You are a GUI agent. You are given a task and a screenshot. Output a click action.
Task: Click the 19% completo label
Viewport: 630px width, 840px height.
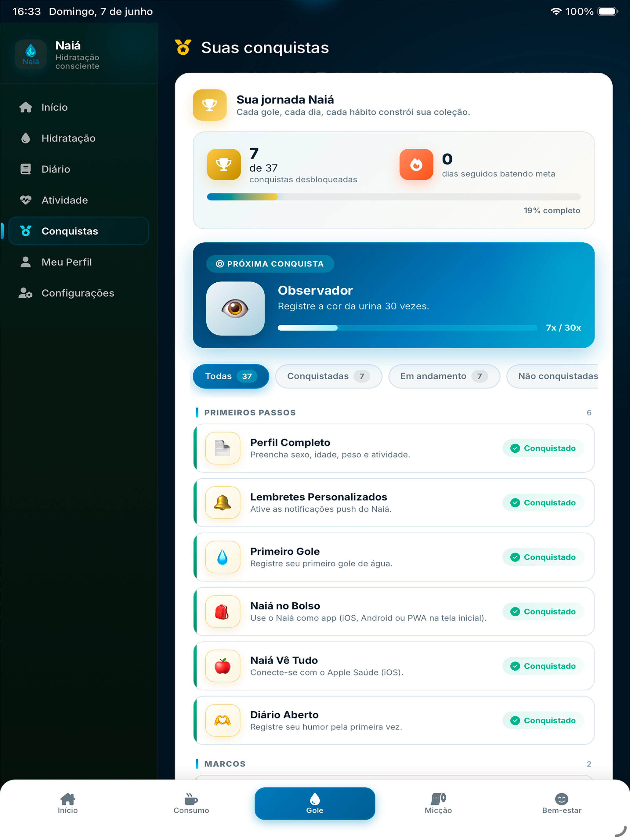[552, 210]
